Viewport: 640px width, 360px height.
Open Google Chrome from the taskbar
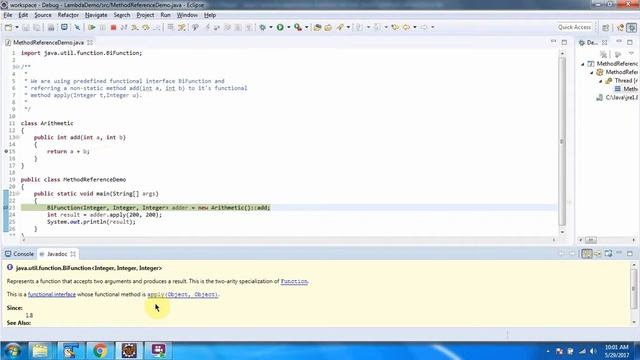pyautogui.click(x=100, y=351)
